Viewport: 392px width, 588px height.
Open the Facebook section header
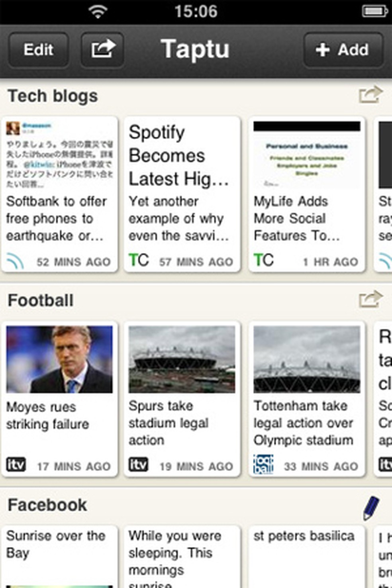[x=47, y=505]
